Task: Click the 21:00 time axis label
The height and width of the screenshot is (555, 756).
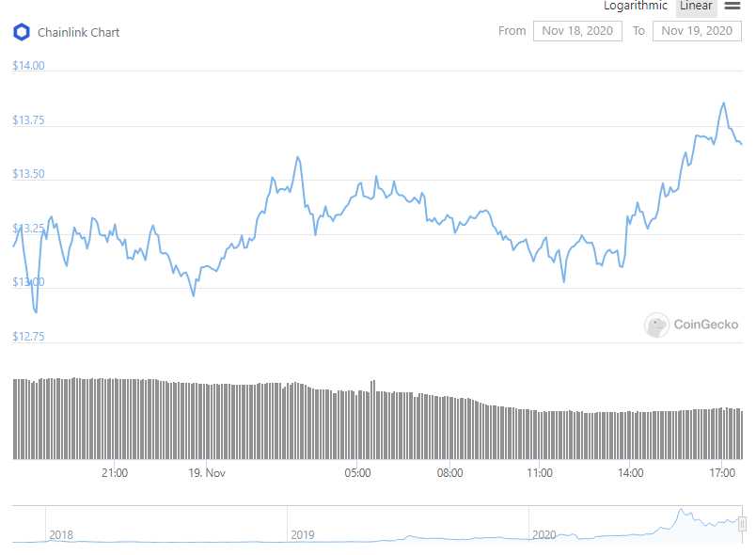Action: (115, 473)
